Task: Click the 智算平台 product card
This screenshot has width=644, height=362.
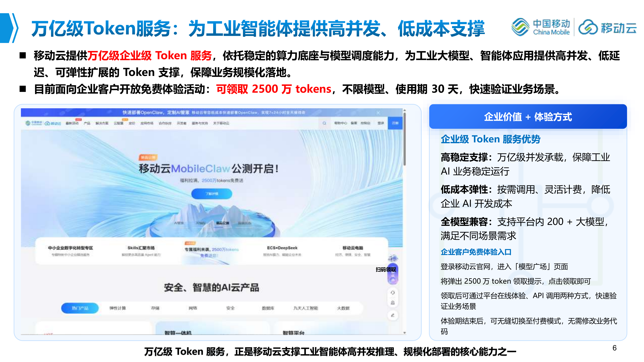Action: coord(331,328)
